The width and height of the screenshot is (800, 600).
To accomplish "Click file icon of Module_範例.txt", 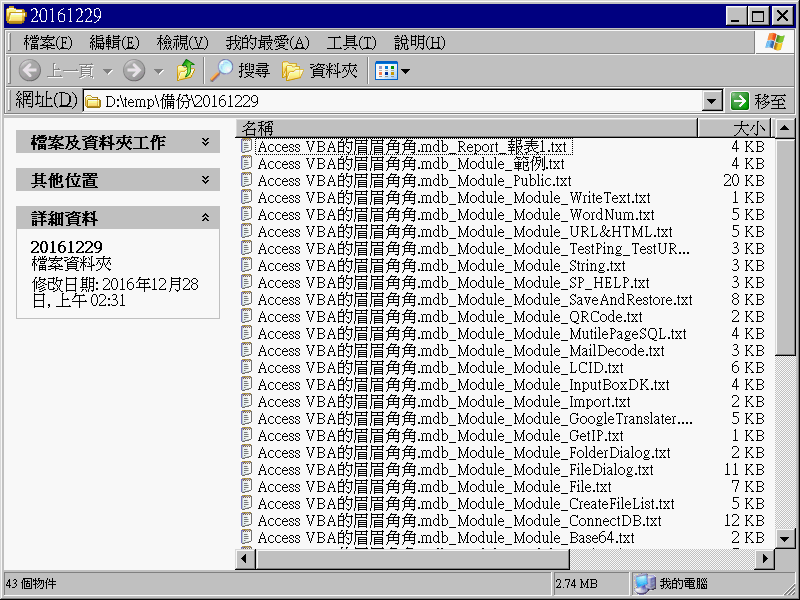I will click(x=246, y=164).
